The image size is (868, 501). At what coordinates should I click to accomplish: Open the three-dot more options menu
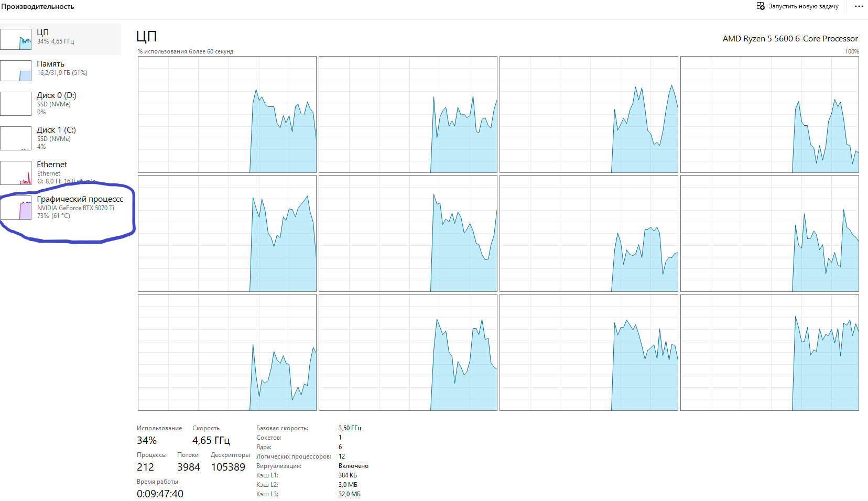click(x=859, y=6)
